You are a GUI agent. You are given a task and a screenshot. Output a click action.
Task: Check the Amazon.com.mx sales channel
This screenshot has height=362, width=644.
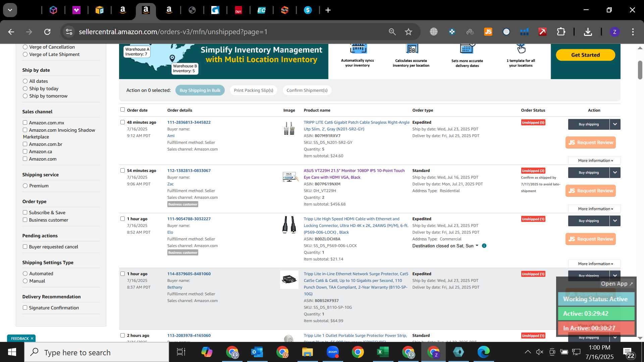click(x=25, y=123)
